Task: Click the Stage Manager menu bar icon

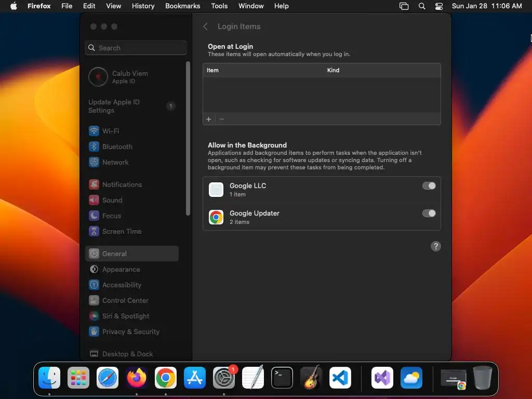Action: tap(404, 6)
